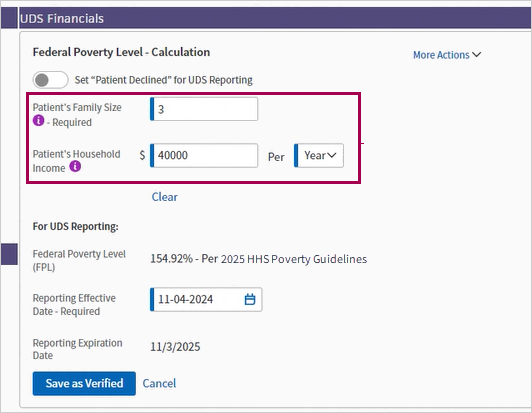Click the info icon beside Patient's Family Size
Screen dimensions: 532x413
pyautogui.click(x=38, y=120)
